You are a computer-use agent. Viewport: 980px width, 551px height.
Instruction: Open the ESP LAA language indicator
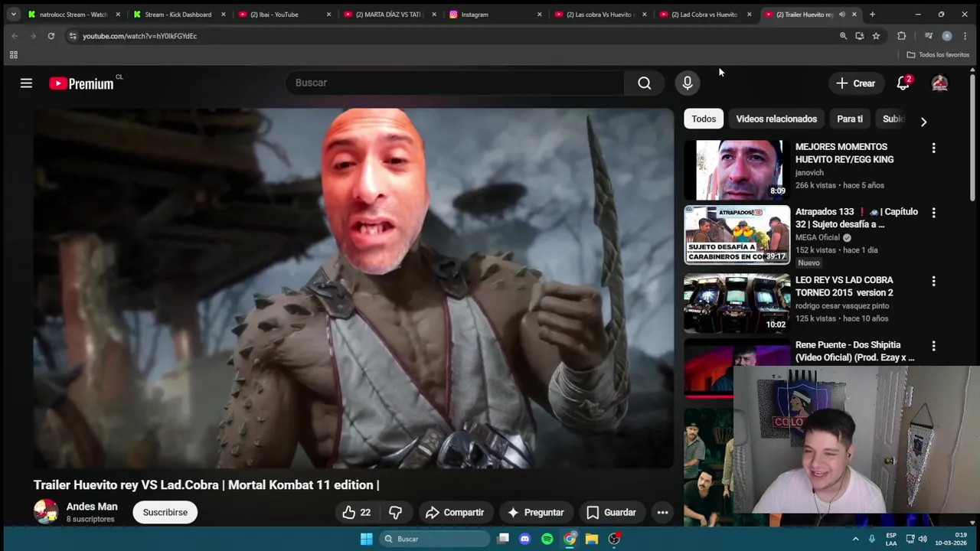coord(891,539)
